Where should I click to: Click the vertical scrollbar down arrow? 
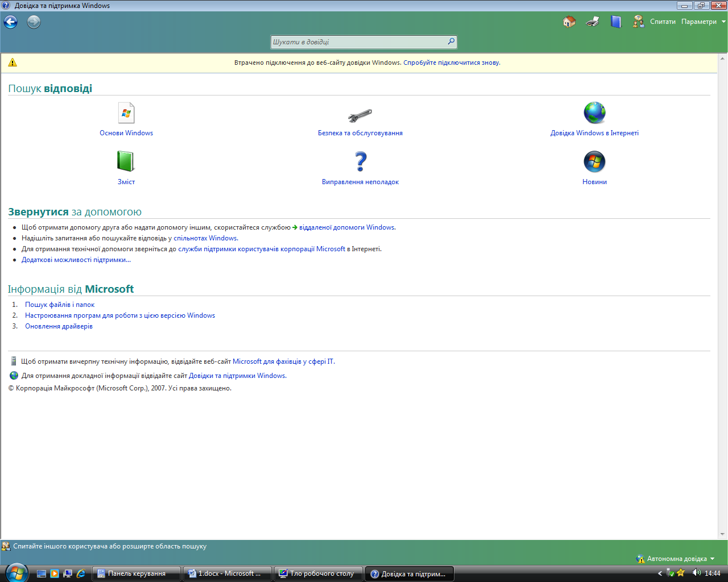click(x=723, y=534)
